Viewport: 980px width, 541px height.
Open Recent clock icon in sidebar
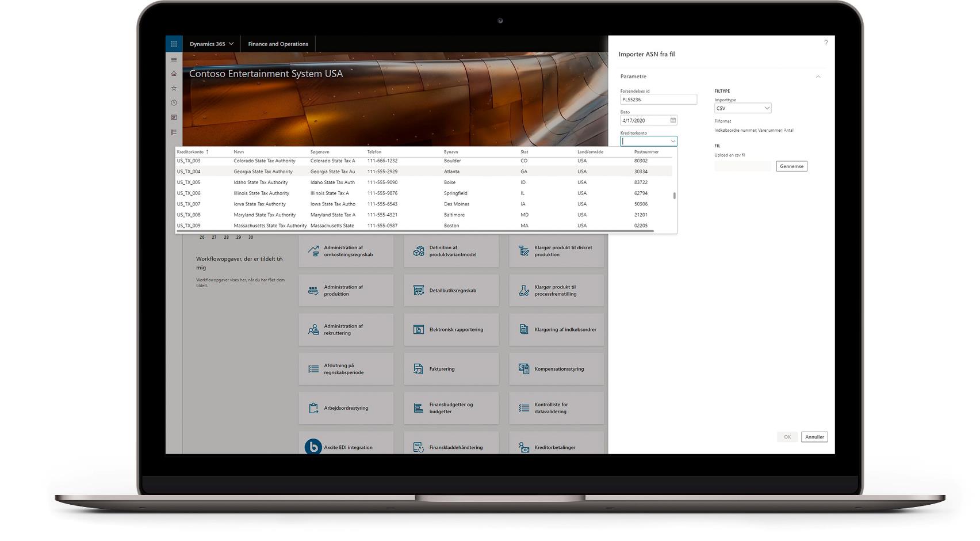click(174, 102)
